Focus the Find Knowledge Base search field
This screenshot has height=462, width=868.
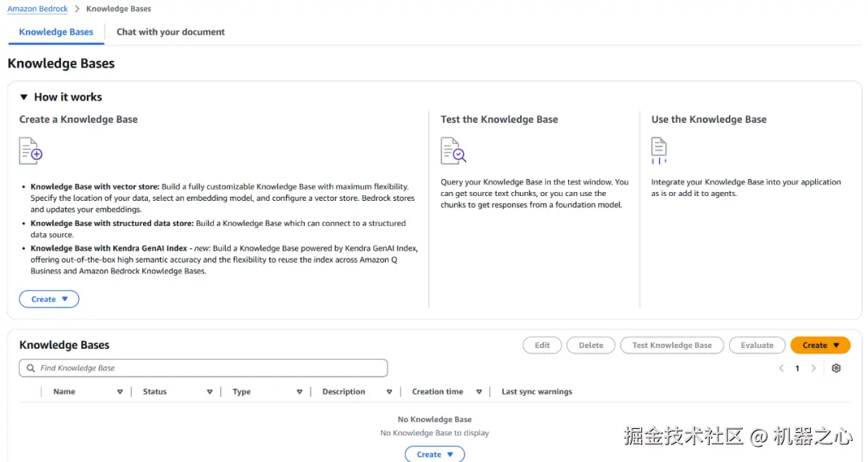tap(203, 368)
